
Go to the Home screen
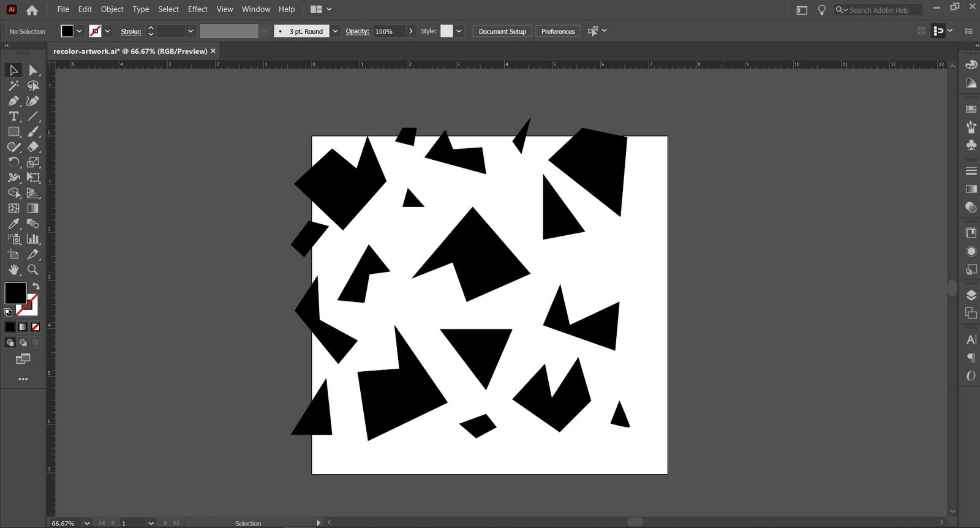click(x=32, y=10)
